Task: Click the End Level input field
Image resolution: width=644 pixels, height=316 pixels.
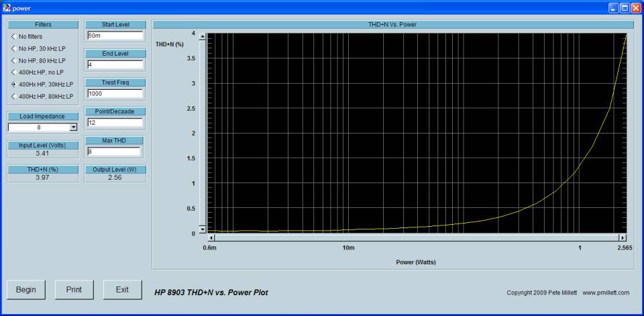Action: tap(115, 64)
